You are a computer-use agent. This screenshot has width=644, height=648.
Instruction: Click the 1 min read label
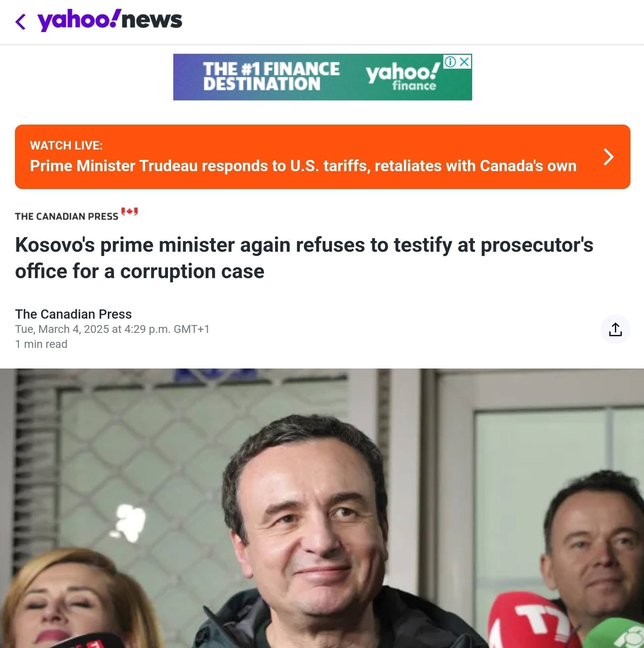click(41, 344)
